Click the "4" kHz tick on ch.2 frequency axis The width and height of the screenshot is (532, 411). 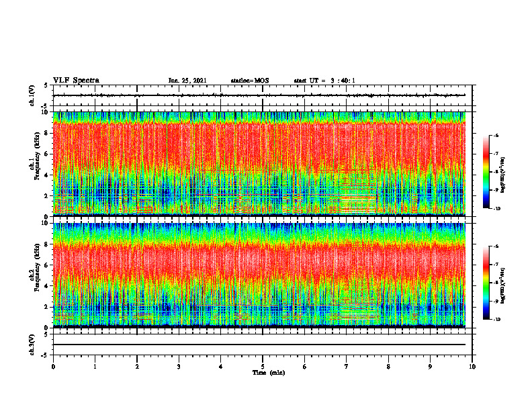point(46,286)
